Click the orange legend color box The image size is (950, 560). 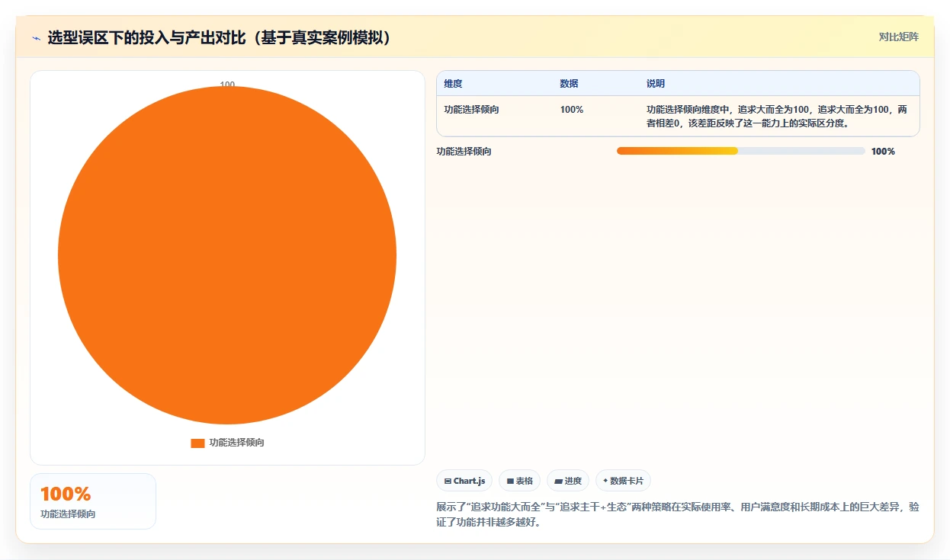pyautogui.click(x=197, y=443)
